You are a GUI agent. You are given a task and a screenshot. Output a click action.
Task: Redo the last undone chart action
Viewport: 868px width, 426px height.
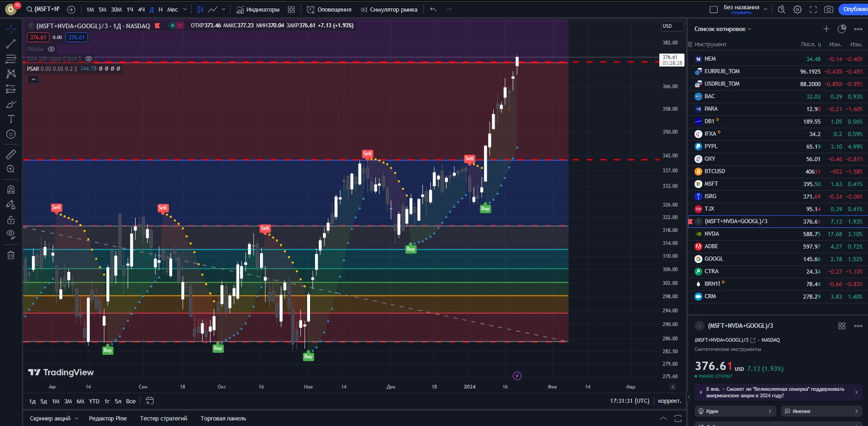[448, 9]
